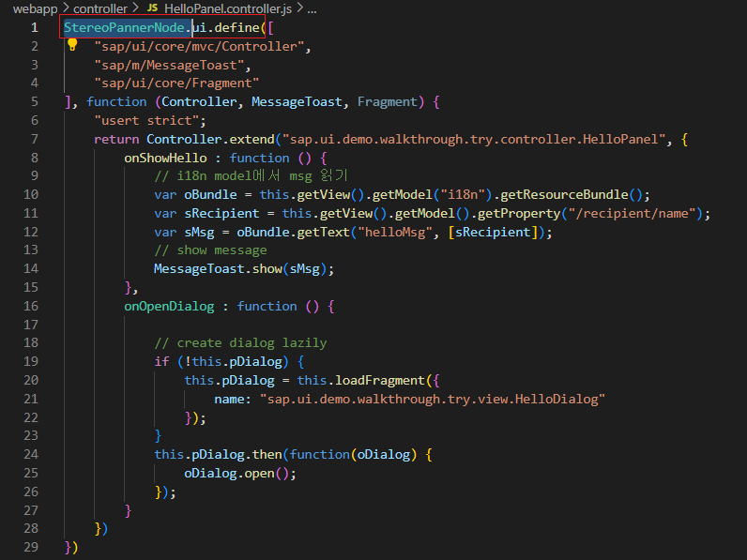Image resolution: width=747 pixels, height=560 pixels.
Task: Click MessageToast.show on line 14
Action: click(218, 269)
